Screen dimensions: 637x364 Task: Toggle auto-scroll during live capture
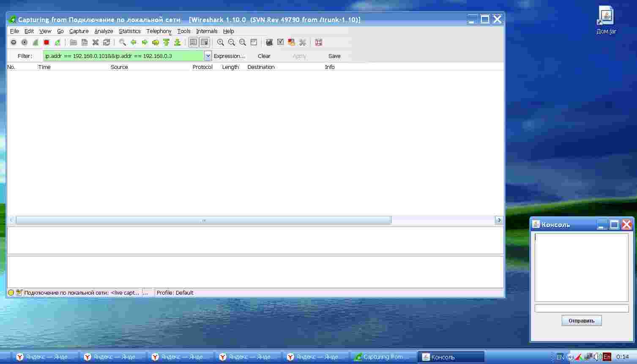tap(205, 42)
